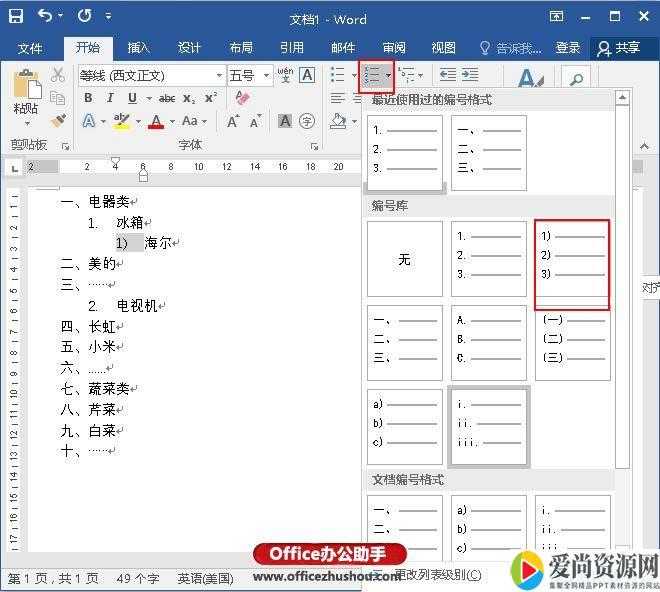Click the Increase Indent icon
This screenshot has height=592, width=660.
click(x=469, y=75)
